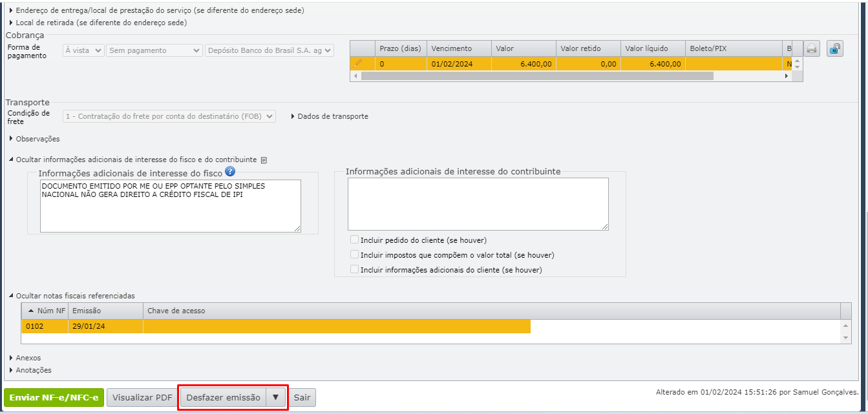Image resolution: width=868 pixels, height=414 pixels.
Task: Select the '29/01/24' emission date cell
Action: click(105, 326)
